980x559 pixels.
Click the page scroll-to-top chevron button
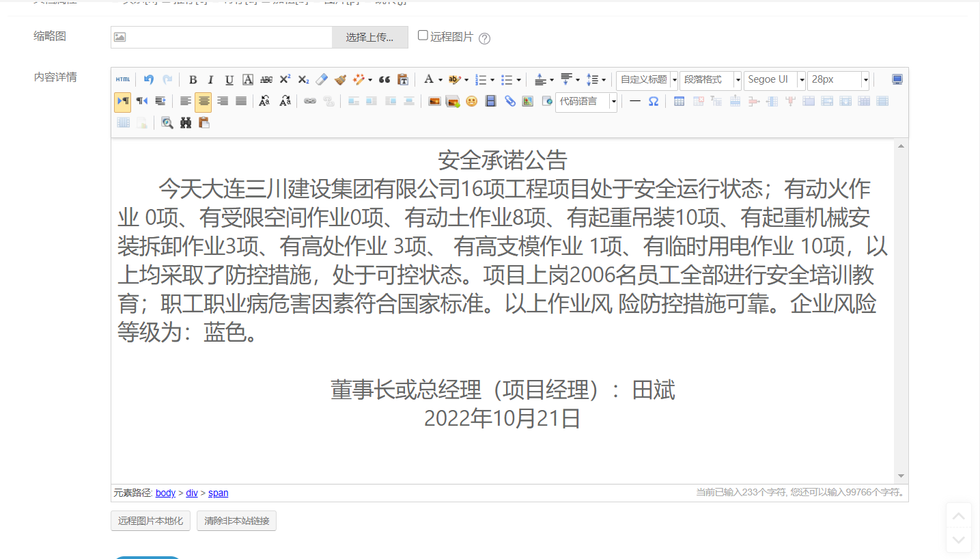click(959, 515)
